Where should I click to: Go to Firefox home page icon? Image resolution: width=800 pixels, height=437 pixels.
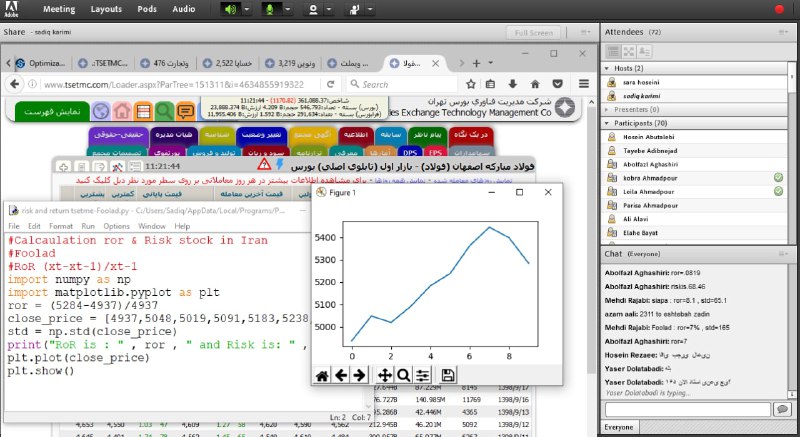(535, 84)
